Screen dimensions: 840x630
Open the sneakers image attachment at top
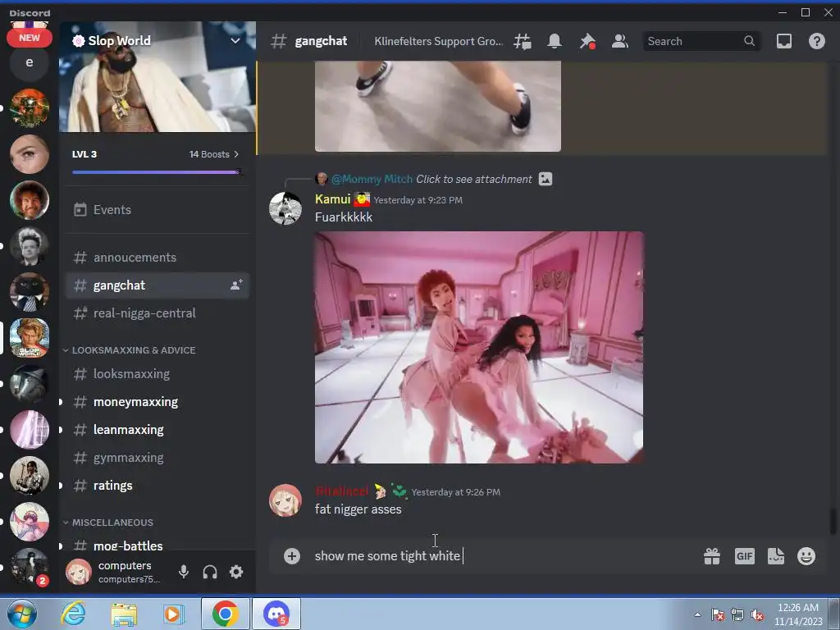pyautogui.click(x=438, y=106)
